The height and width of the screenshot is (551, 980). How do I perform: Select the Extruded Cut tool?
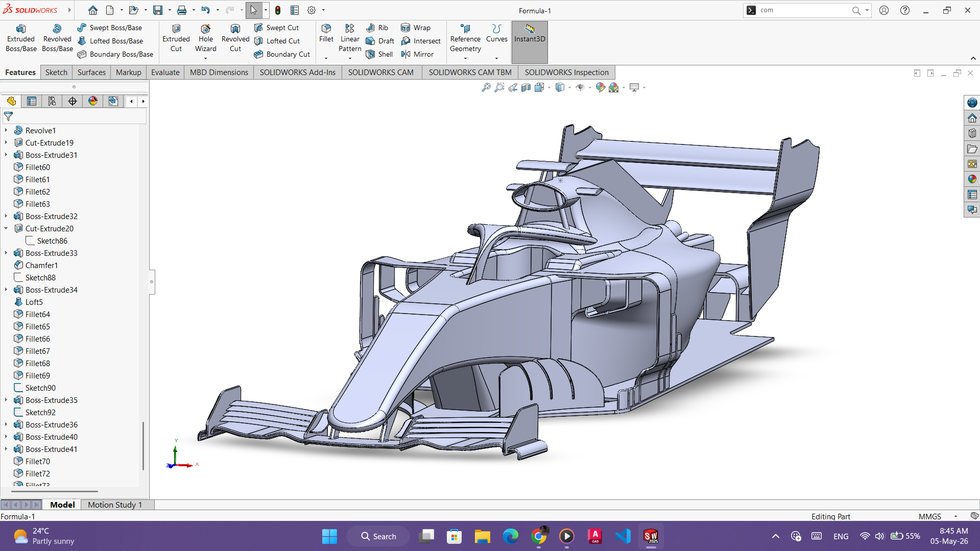pyautogui.click(x=176, y=38)
